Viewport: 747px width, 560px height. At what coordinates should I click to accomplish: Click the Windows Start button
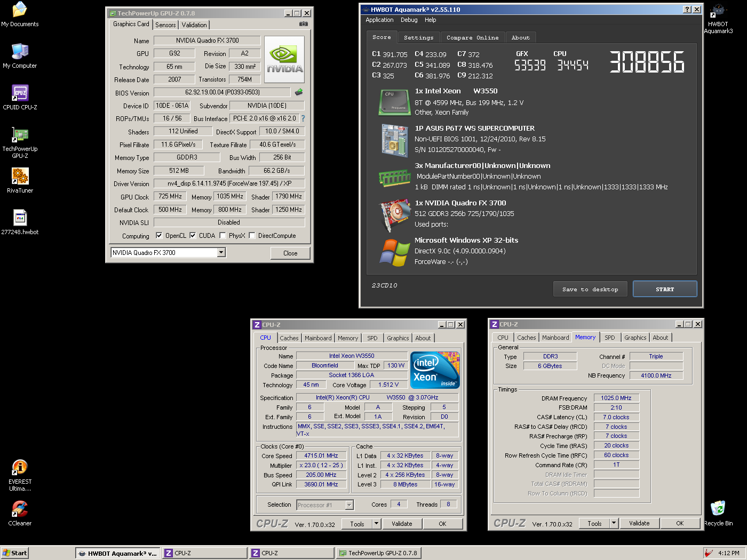click(14, 553)
